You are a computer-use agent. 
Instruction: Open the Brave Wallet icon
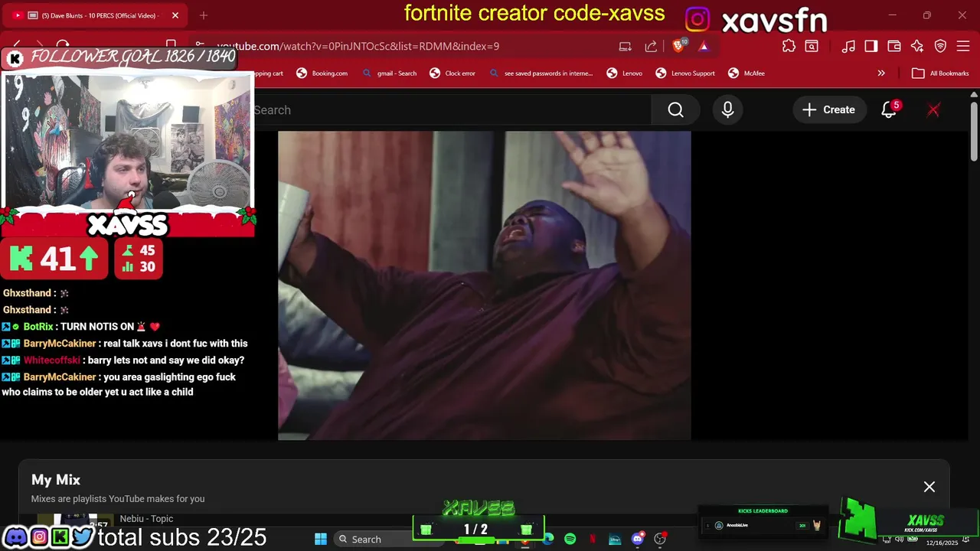(x=893, y=46)
